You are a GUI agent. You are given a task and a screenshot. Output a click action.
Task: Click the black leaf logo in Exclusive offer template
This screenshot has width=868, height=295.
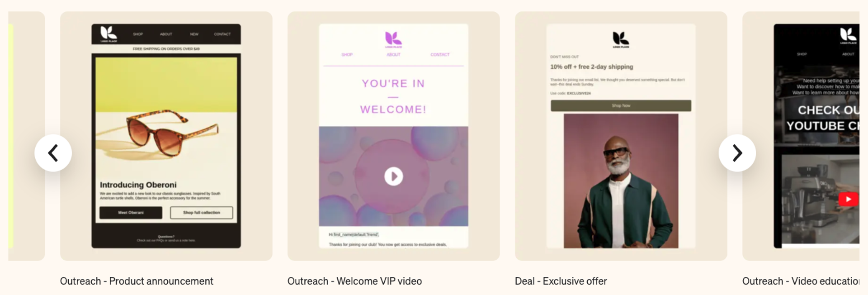pyautogui.click(x=621, y=39)
